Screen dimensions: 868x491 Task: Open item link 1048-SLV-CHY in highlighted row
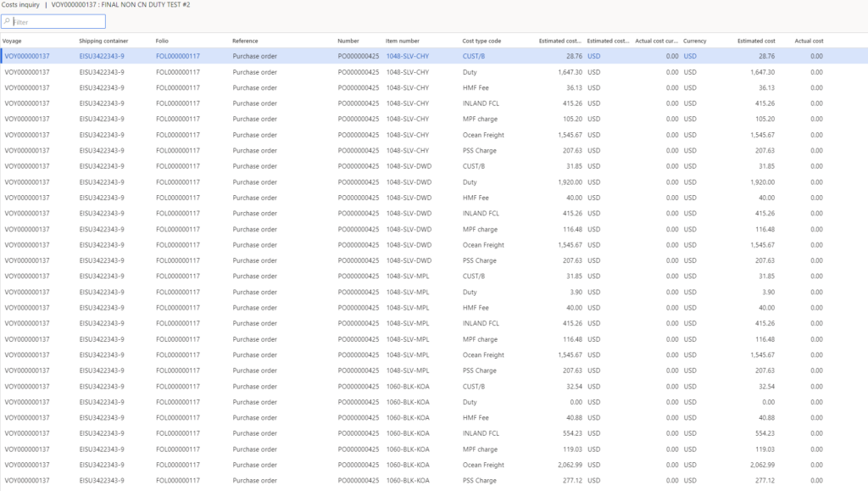(408, 57)
